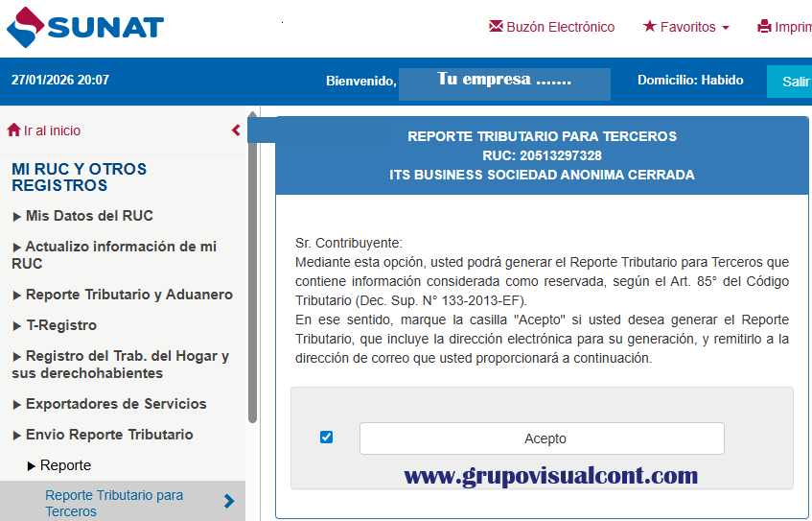Open Reporte Tributario y Aduanero menu
Viewport: 812px width, 521px height.
pyautogui.click(x=129, y=295)
